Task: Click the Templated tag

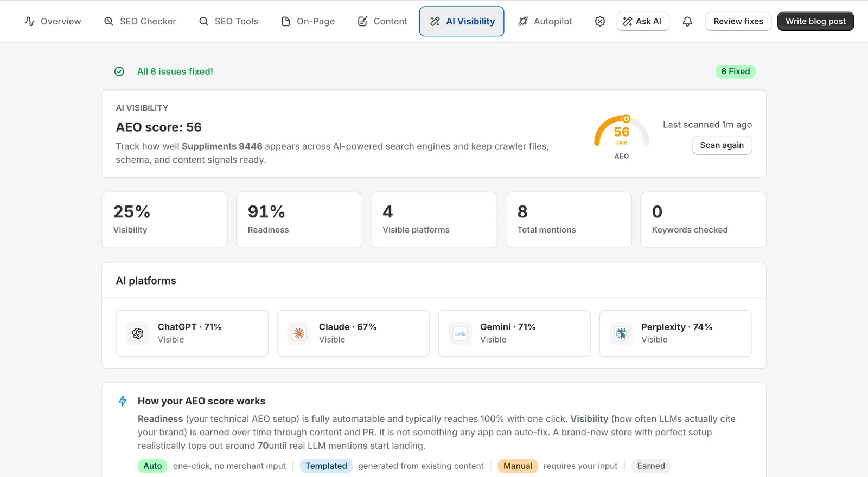Action: click(326, 466)
